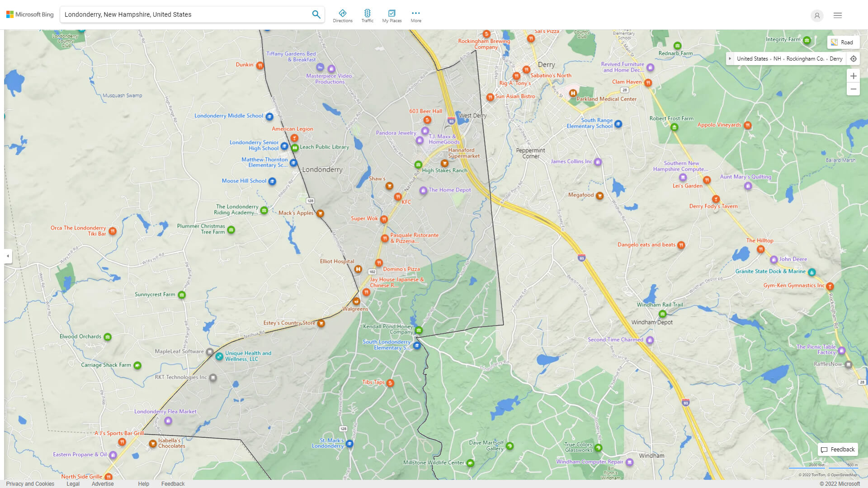Click the Microsoft Bing logo
This screenshot has height=488, width=868.
30,14
